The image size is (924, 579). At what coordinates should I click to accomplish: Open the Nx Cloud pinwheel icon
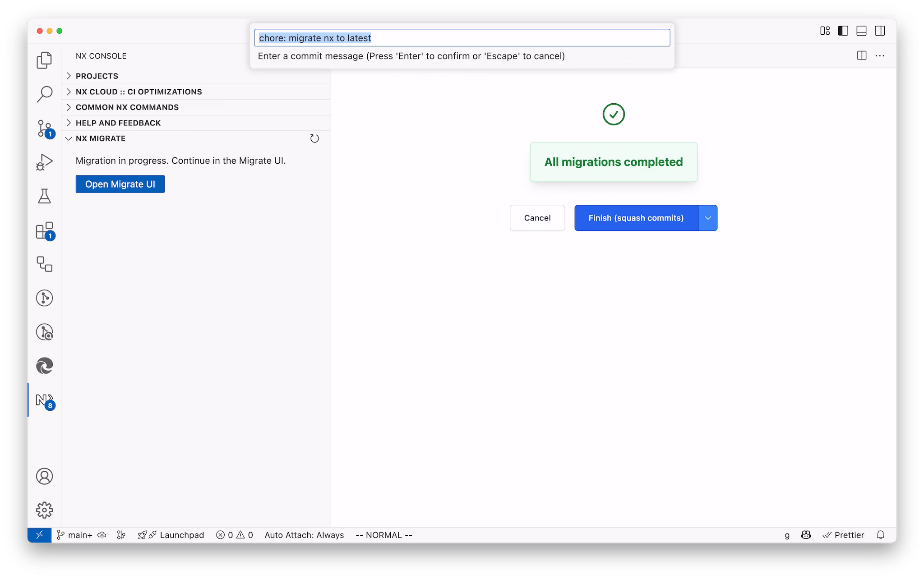pyautogui.click(x=44, y=366)
